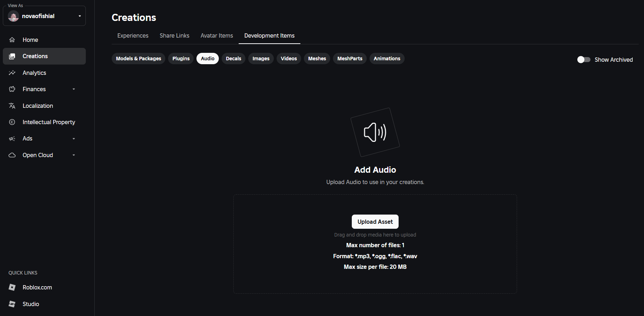Select the Audio filter chip
Screen dimensions: 644x316
point(208,59)
